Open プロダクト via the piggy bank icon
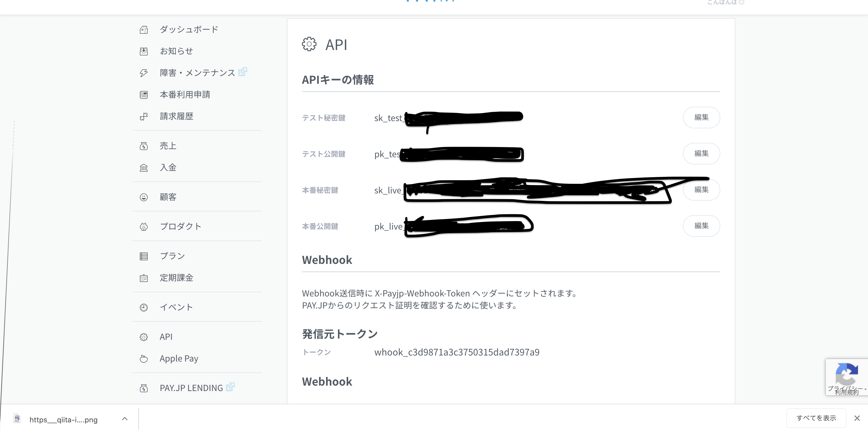The height and width of the screenshot is (432, 868). point(144,227)
